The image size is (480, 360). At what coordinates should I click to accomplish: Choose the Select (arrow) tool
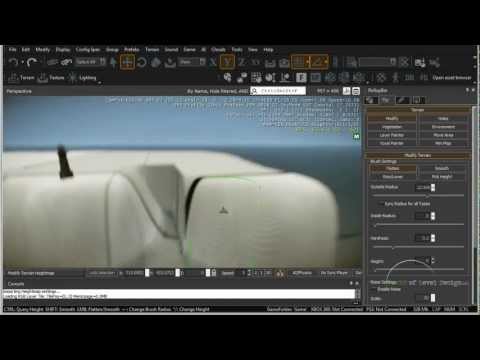pyautogui.click(x=113, y=62)
